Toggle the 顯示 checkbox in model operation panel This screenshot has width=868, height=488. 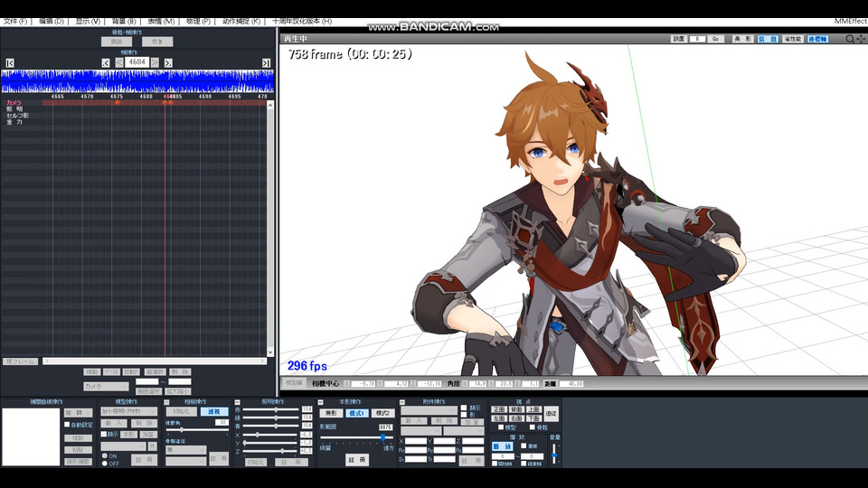[104, 435]
